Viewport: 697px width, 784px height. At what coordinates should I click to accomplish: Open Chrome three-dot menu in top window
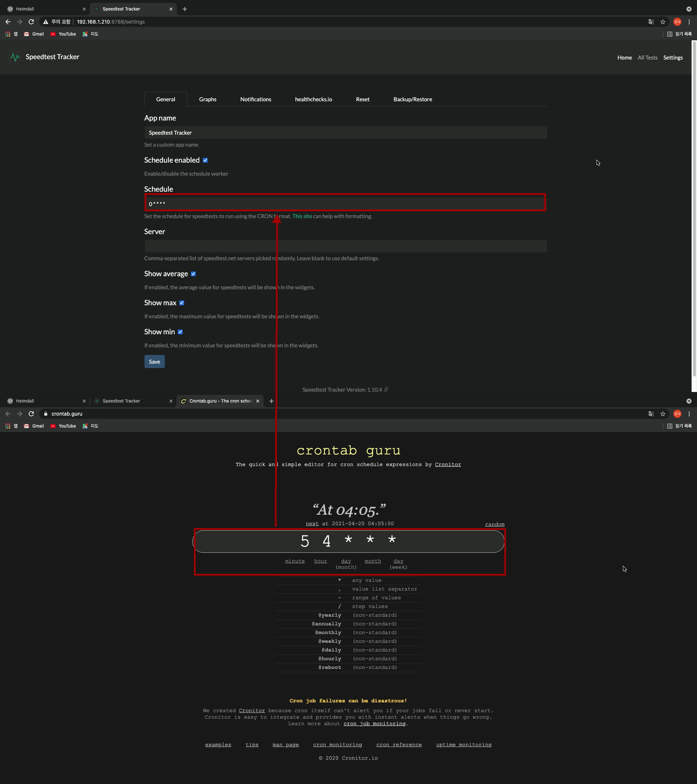[x=689, y=22]
